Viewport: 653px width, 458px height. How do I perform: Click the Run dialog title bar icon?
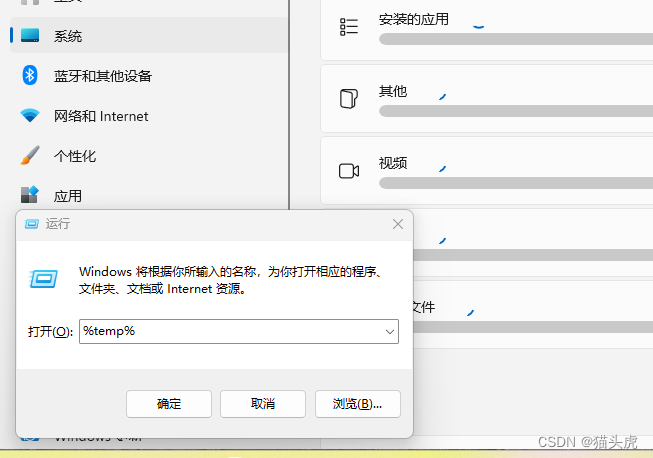32,224
